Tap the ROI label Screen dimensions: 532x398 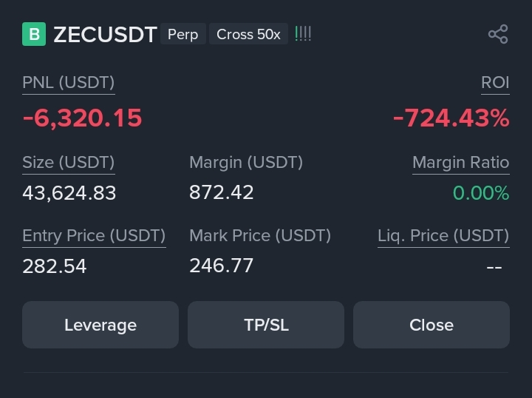pos(495,83)
